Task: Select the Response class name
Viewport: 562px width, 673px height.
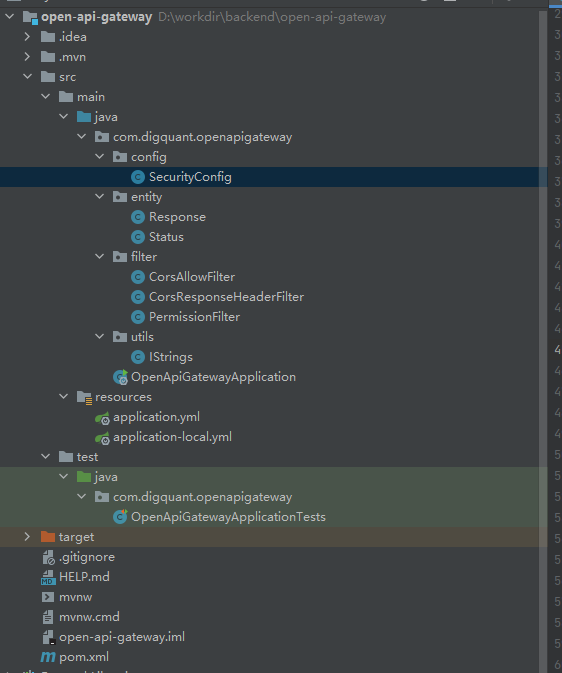Action: click(177, 217)
